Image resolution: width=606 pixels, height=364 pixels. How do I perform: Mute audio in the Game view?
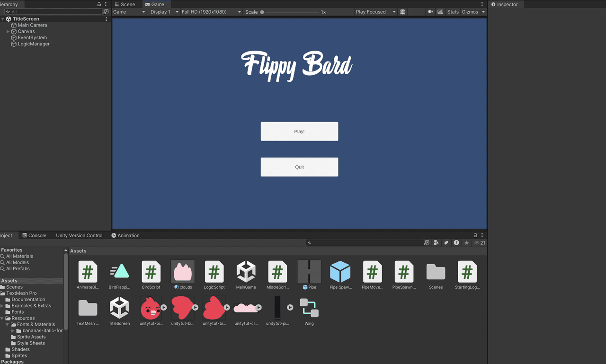point(430,12)
